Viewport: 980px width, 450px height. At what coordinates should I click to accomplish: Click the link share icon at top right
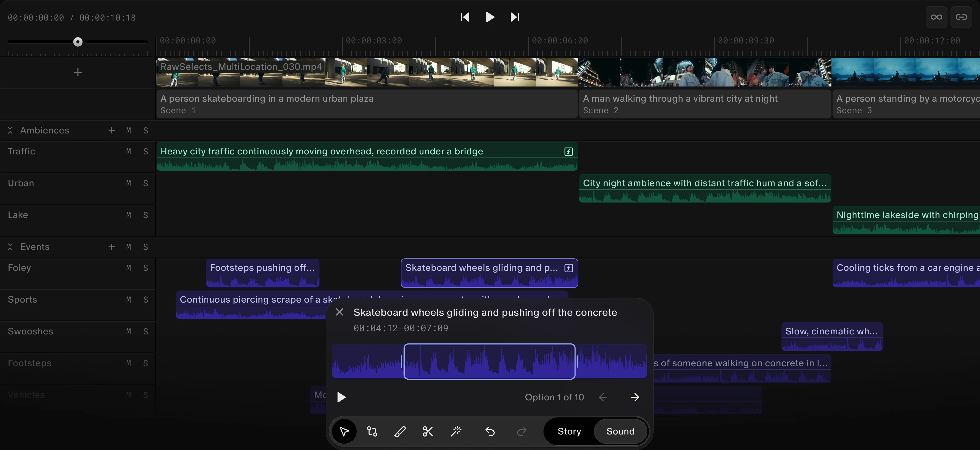961,17
